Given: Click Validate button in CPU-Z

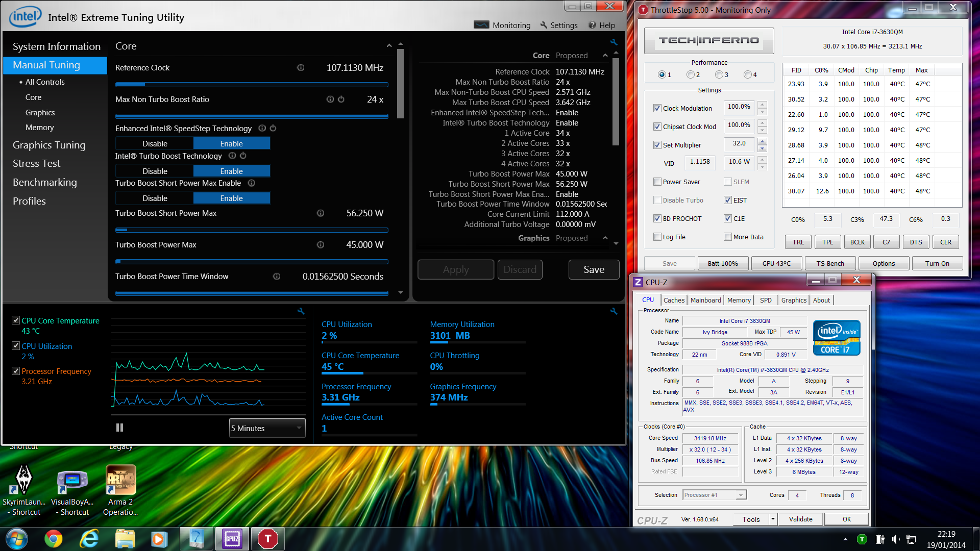Looking at the screenshot, I should [x=800, y=519].
